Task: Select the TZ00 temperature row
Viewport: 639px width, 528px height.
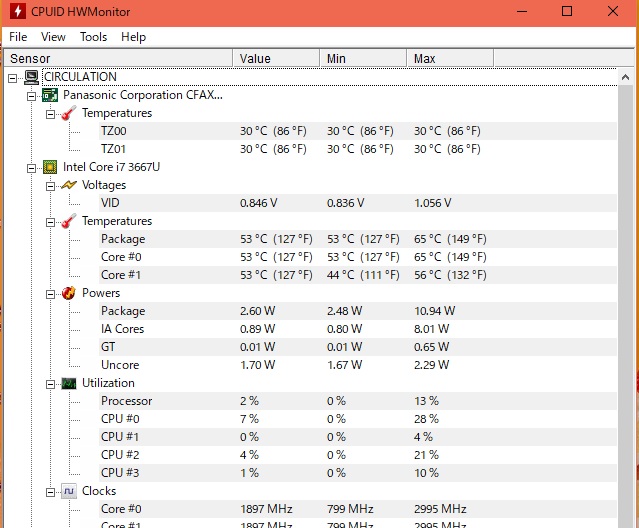Action: 358,131
